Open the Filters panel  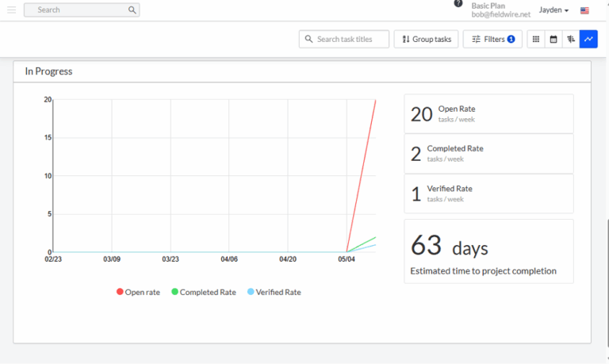pyautogui.click(x=492, y=39)
